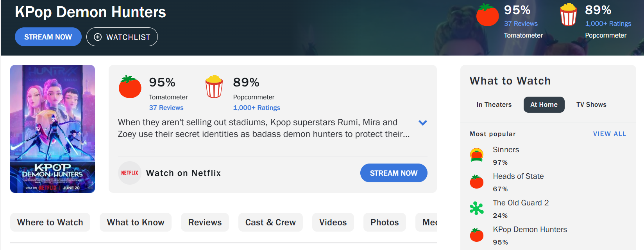Click the 97% score under Sinners
This screenshot has height=250, width=644.
[500, 162]
